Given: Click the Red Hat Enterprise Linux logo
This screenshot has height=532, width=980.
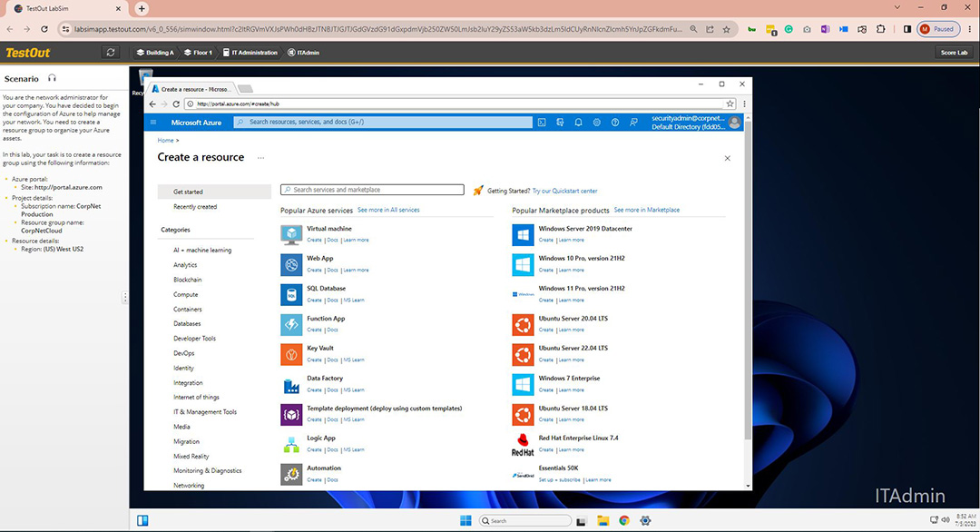Looking at the screenshot, I should (523, 444).
